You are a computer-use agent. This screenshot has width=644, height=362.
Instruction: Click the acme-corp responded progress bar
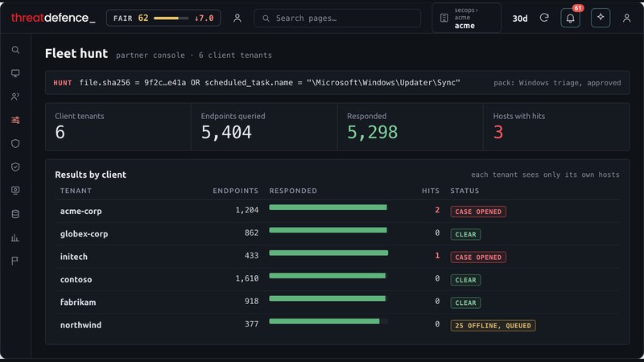pyautogui.click(x=328, y=208)
